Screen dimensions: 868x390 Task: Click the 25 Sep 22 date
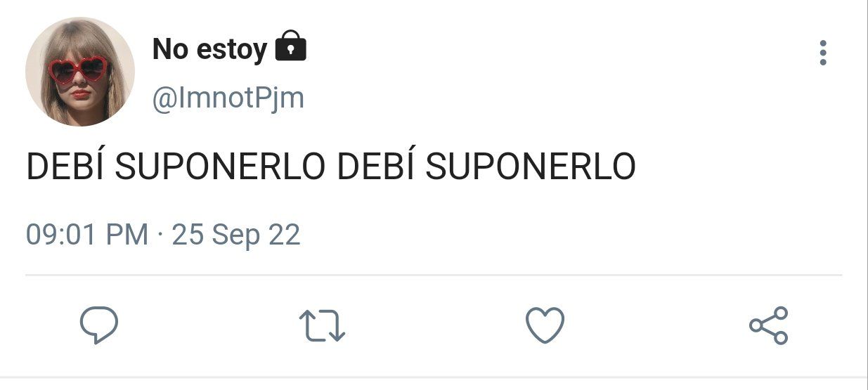point(236,234)
